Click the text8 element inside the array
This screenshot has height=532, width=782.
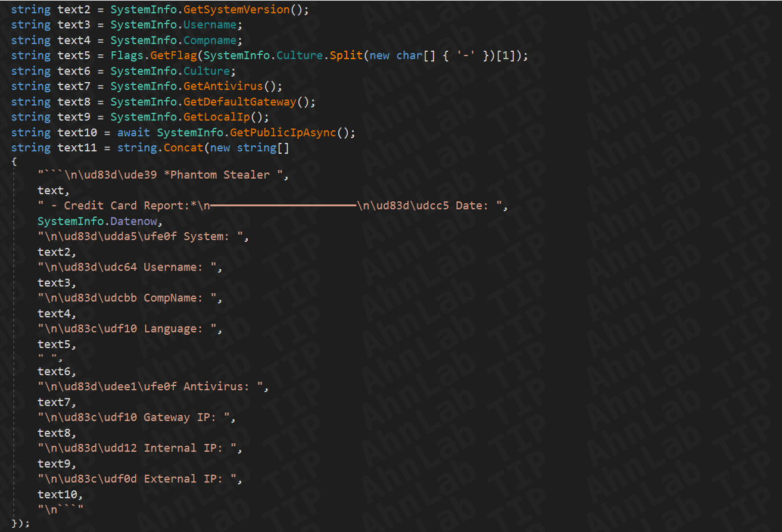[x=55, y=433]
